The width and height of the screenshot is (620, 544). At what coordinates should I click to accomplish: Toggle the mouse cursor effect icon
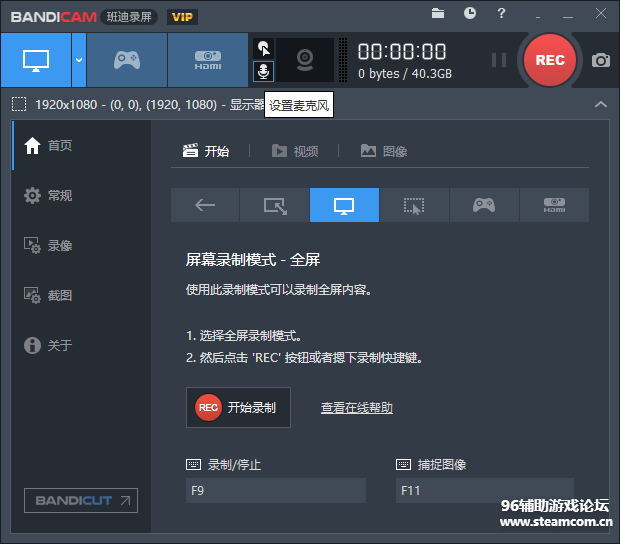(x=263, y=47)
